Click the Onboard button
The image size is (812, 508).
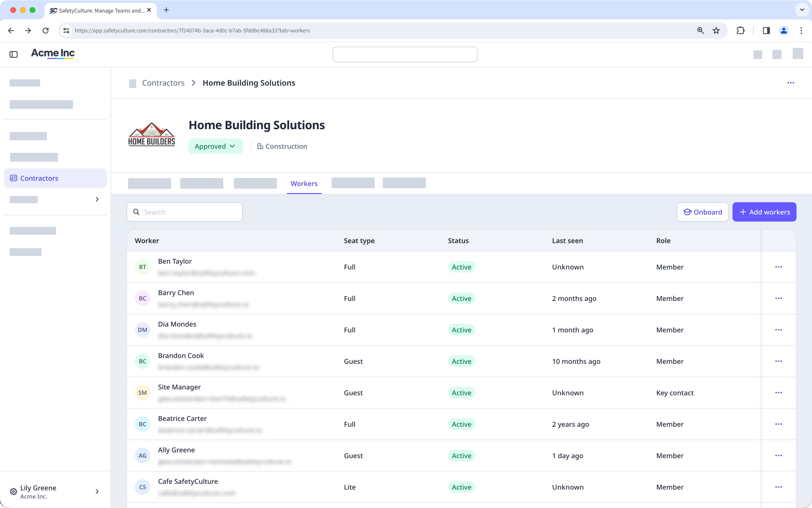coord(702,212)
